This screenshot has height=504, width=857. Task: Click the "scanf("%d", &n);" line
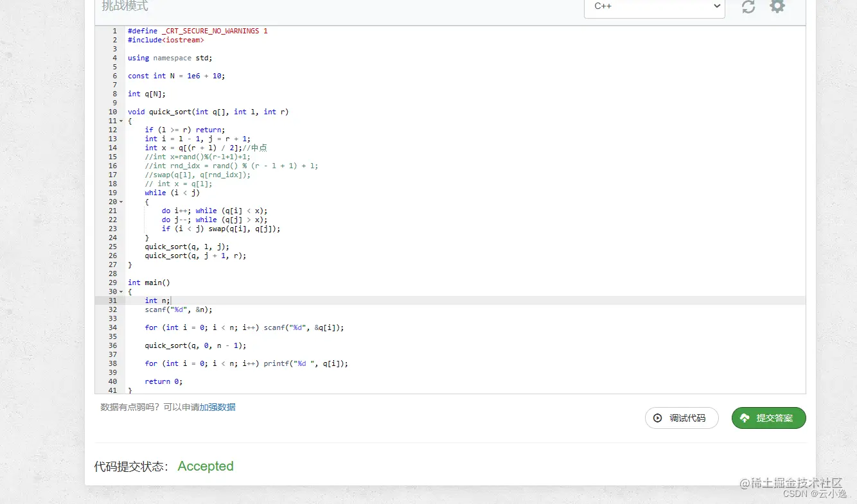179,309
